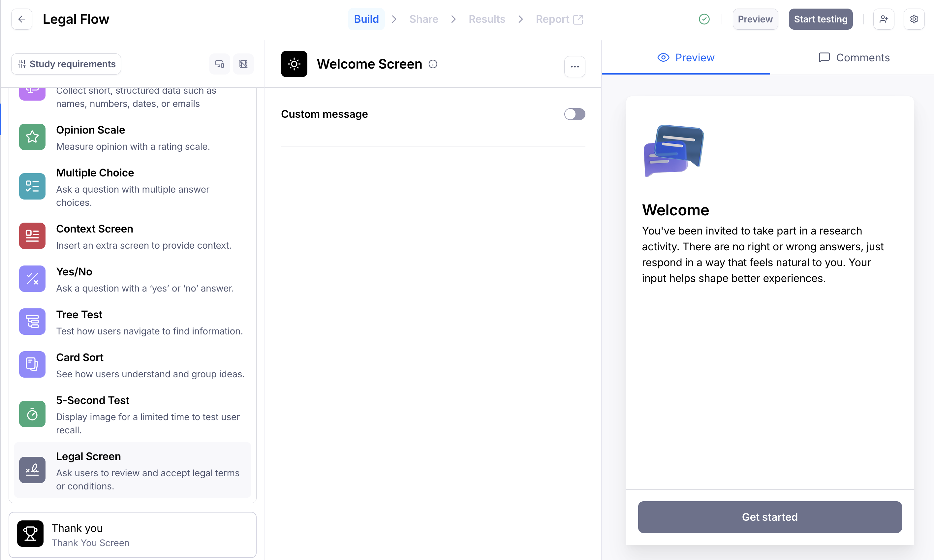Click the 5-Second Test timer icon
934x560 pixels.
pyautogui.click(x=32, y=414)
